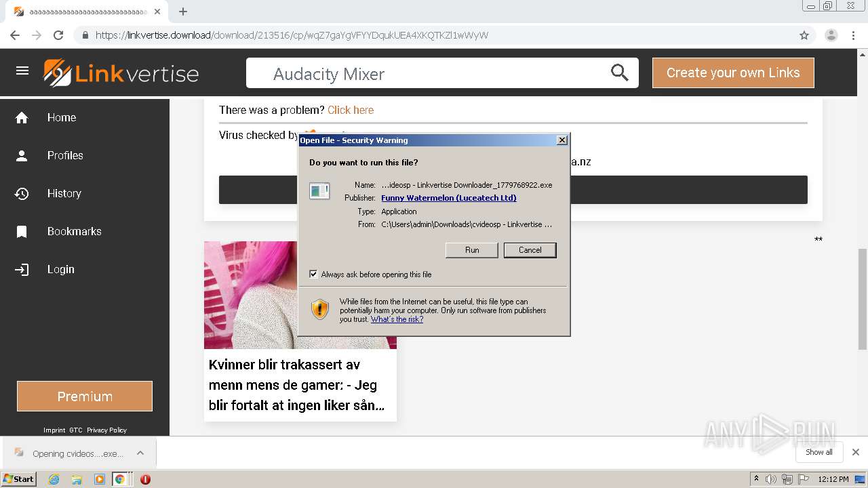Click the taskbar clock 12:12 PM

[833, 479]
